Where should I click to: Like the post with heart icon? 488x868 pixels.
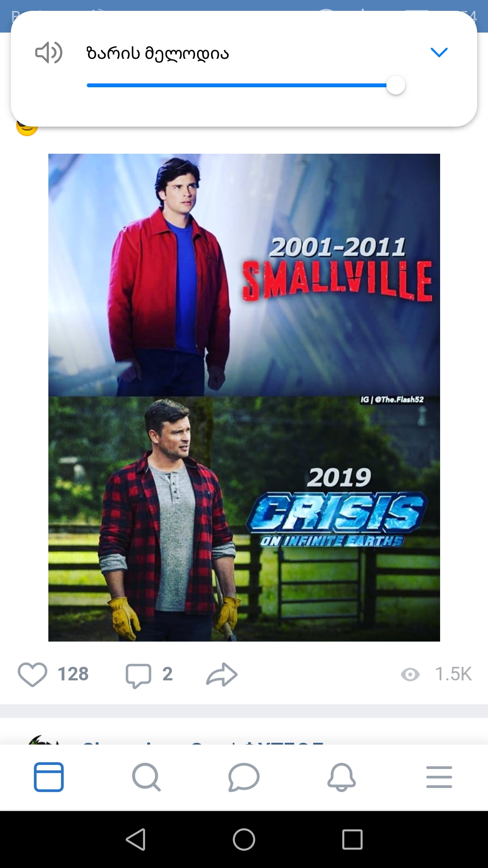pyautogui.click(x=33, y=675)
